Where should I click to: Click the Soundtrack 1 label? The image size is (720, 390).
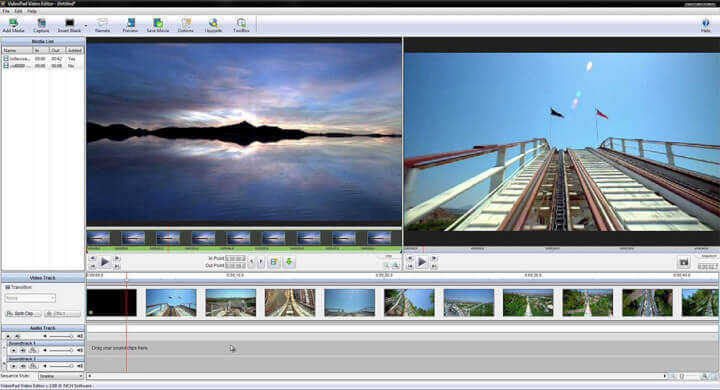(x=22, y=343)
